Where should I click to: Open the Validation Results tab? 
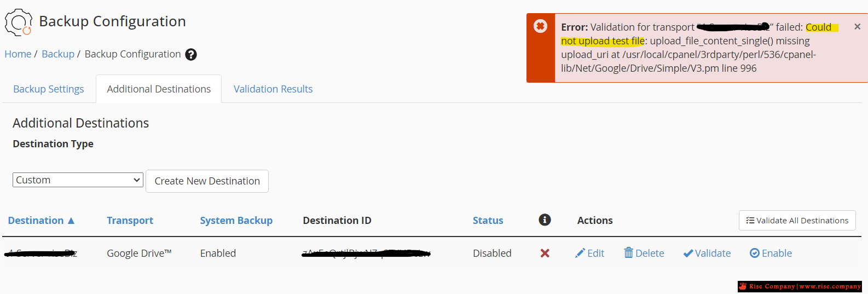273,89
